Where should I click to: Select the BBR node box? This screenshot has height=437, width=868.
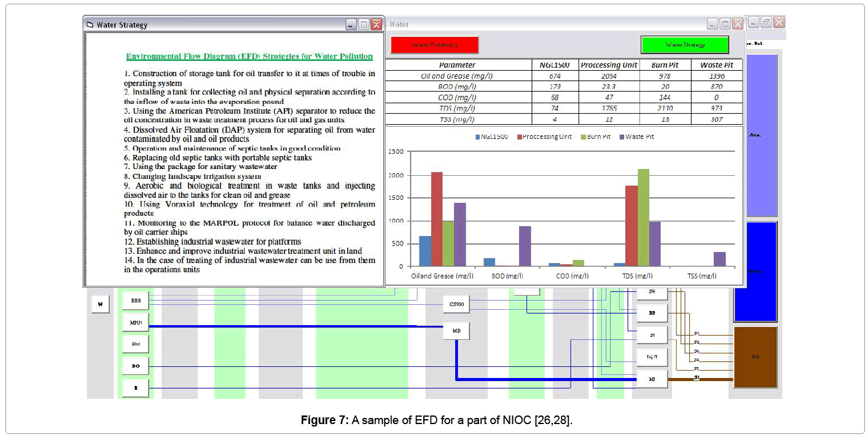pos(136,301)
